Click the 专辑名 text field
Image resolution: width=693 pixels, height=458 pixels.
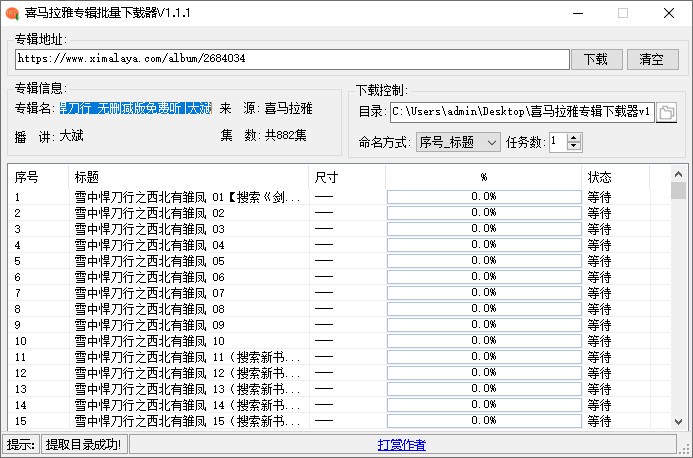point(135,108)
